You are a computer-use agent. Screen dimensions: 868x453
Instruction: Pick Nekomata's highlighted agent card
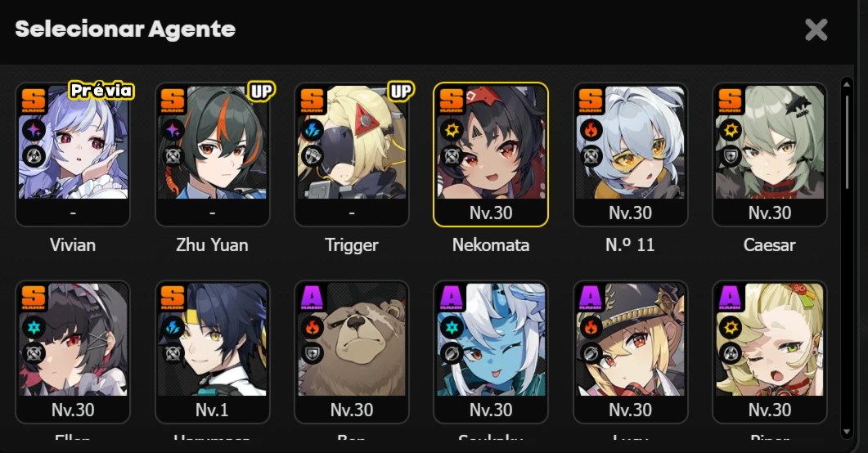(491, 155)
